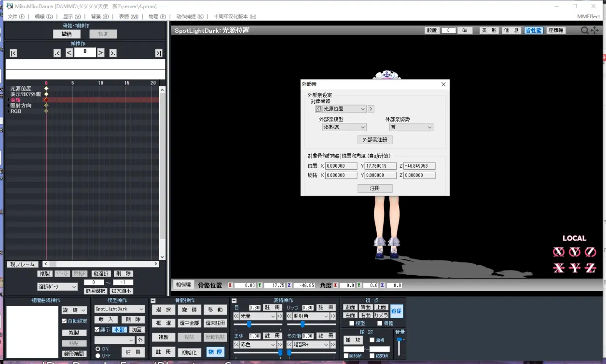Viewport: 606px width, 364px height.
Task: Select the ON radio button
Action: 98,349
